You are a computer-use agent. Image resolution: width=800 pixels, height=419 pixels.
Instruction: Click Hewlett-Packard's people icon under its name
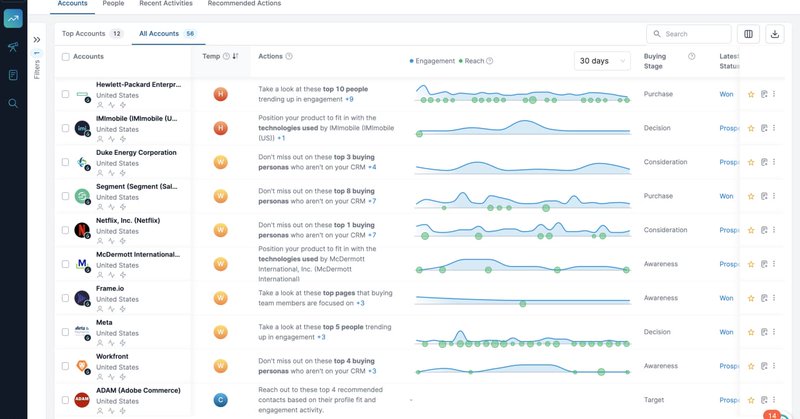point(100,105)
